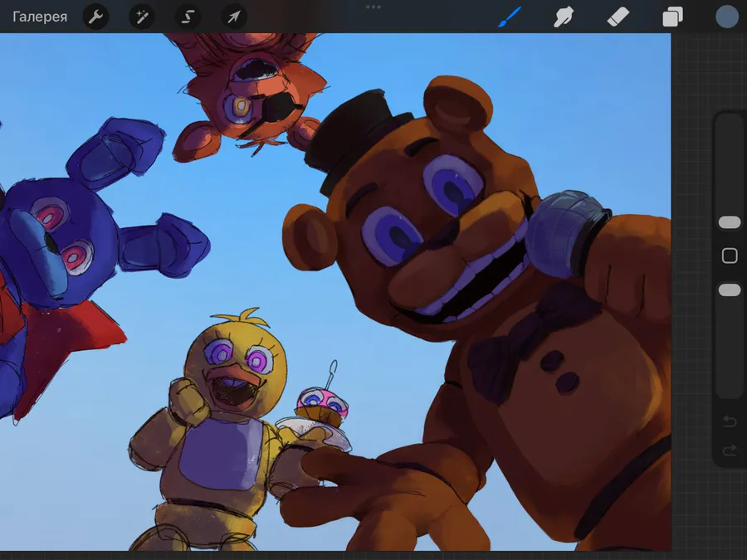This screenshot has width=747, height=560.
Task: Click the brush opacity slider handle
Action: tap(730, 290)
